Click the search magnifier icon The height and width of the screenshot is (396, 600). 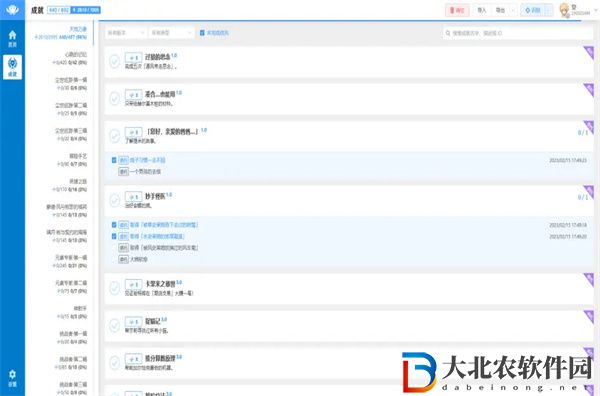(x=448, y=33)
